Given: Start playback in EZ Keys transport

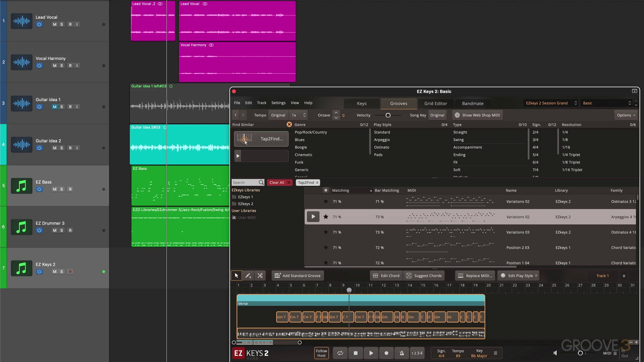Looking at the screenshot, I should tap(371, 353).
